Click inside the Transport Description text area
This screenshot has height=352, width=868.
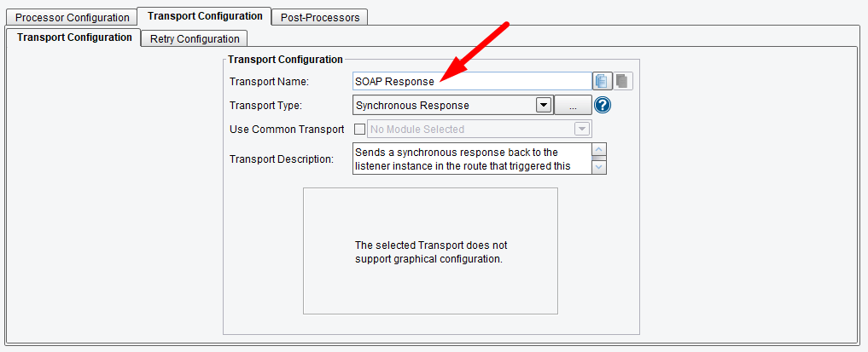471,159
